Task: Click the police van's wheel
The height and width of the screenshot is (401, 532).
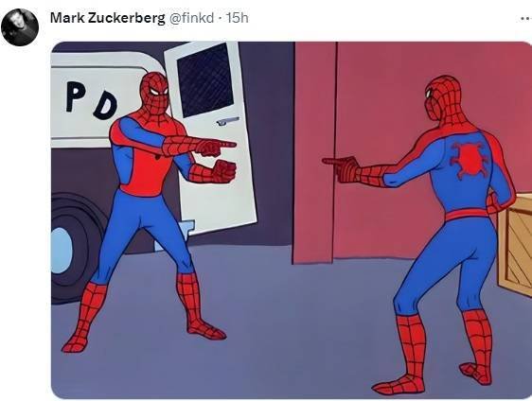Action: (71, 249)
